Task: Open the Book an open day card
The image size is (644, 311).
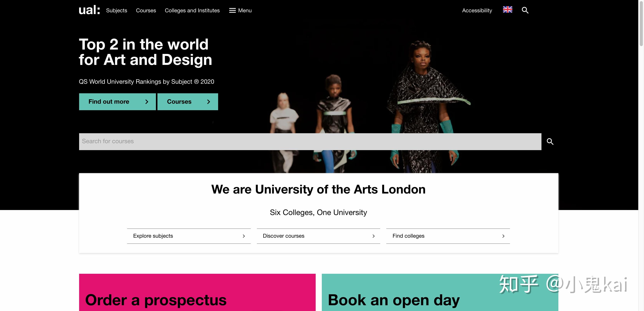Action: point(440,292)
